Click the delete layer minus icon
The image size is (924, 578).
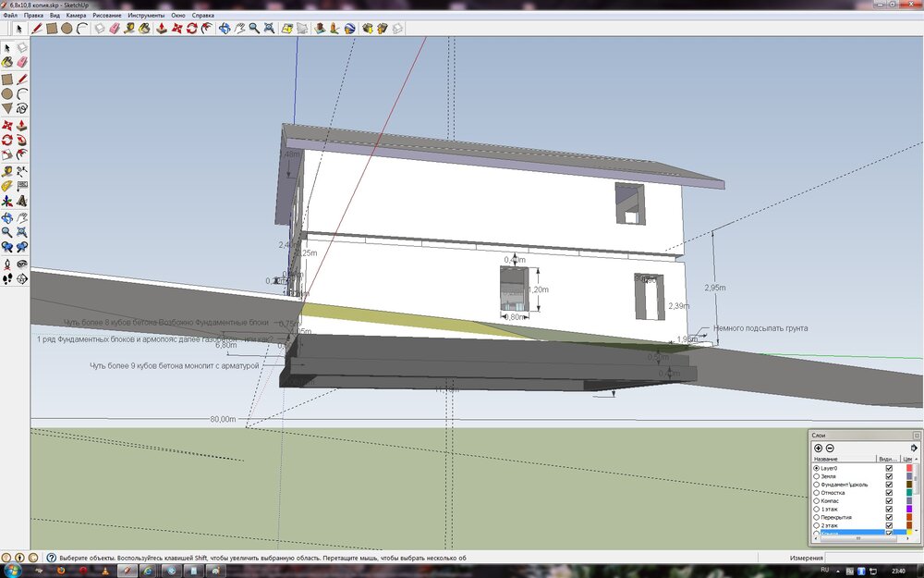(x=830, y=448)
